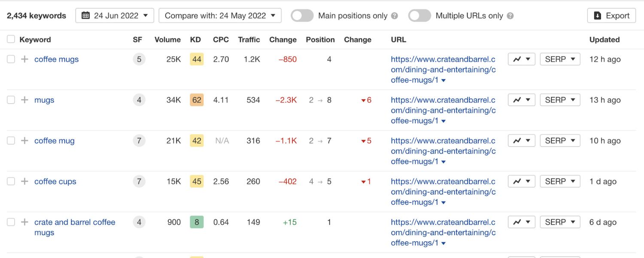
Task: Open the Compare with 24 May 2022 dropdown
Action: (x=220, y=15)
